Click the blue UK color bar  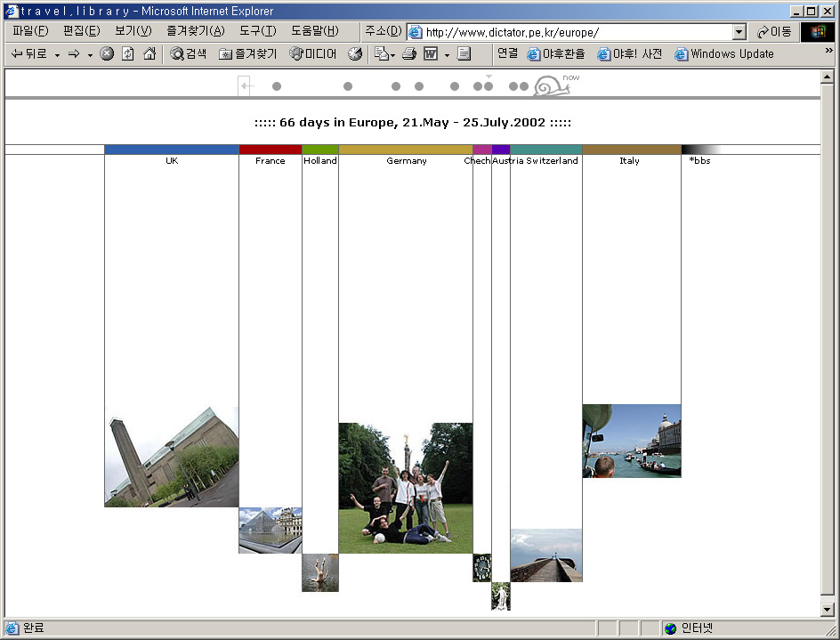[x=172, y=150]
